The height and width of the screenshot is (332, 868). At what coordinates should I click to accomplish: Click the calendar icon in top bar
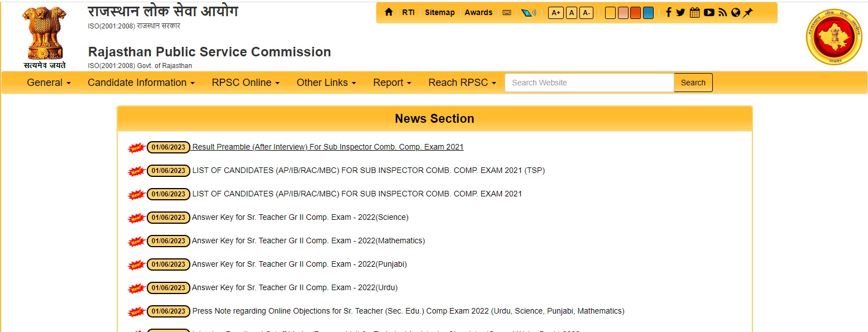point(695,12)
